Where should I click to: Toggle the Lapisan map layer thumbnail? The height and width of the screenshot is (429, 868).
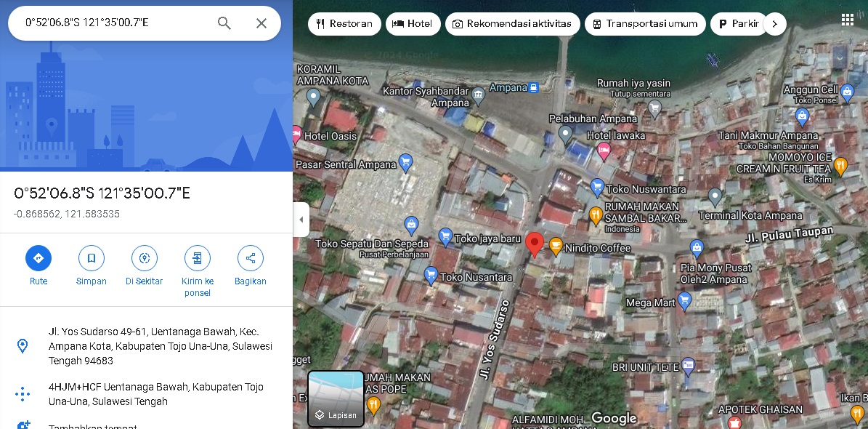[x=336, y=398]
